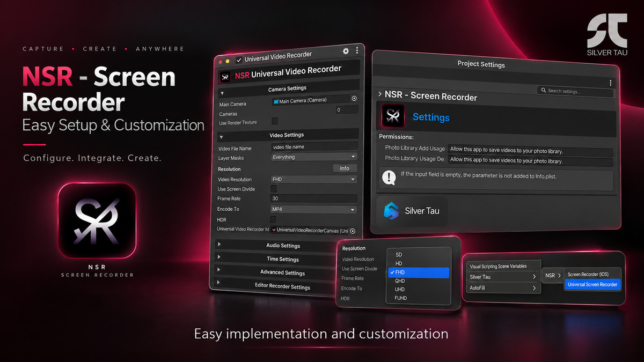This screenshot has height=362, width=644.
Task: Choose Universal Screen Recorder menu entry
Action: (592, 284)
